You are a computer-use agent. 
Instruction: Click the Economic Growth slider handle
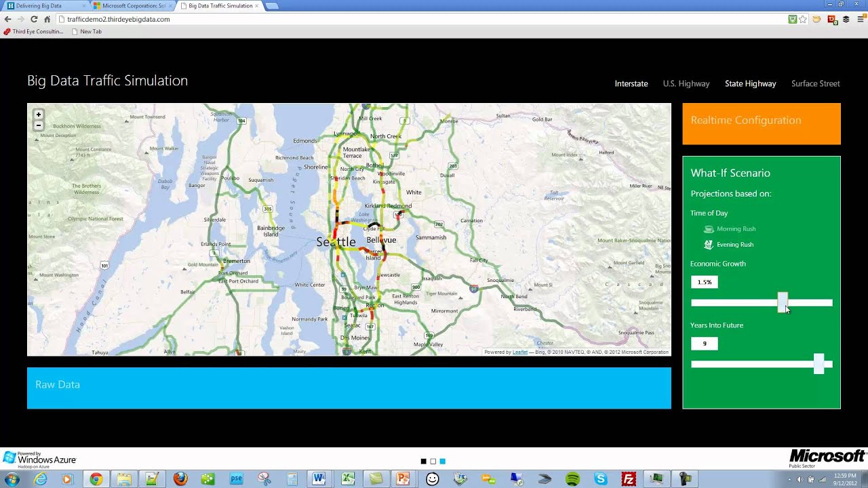coord(783,303)
